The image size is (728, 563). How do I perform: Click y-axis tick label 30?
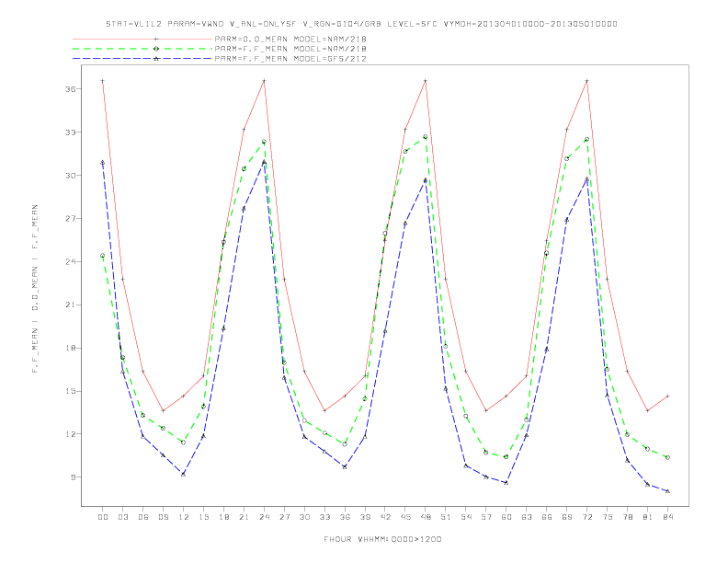click(71, 175)
